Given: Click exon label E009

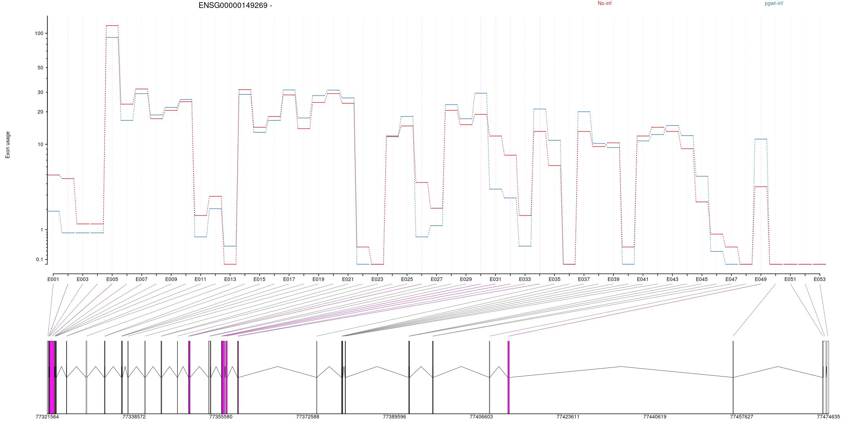Looking at the screenshot, I should tap(171, 279).
